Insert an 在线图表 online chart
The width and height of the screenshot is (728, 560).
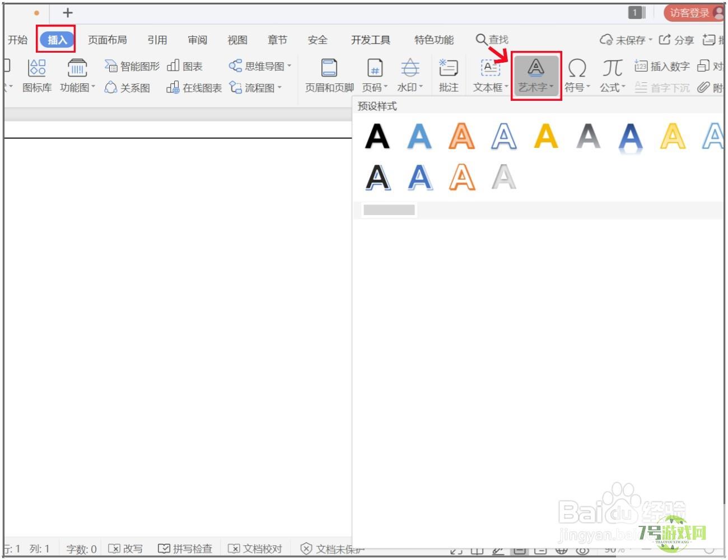(x=194, y=88)
